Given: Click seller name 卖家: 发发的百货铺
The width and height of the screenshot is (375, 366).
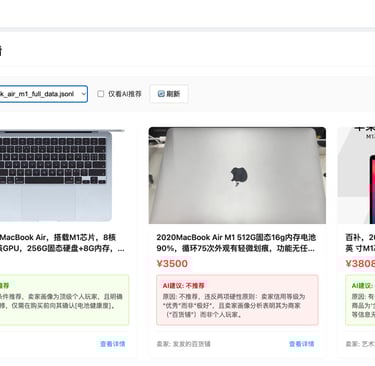Looking at the screenshot, I should tap(184, 344).
